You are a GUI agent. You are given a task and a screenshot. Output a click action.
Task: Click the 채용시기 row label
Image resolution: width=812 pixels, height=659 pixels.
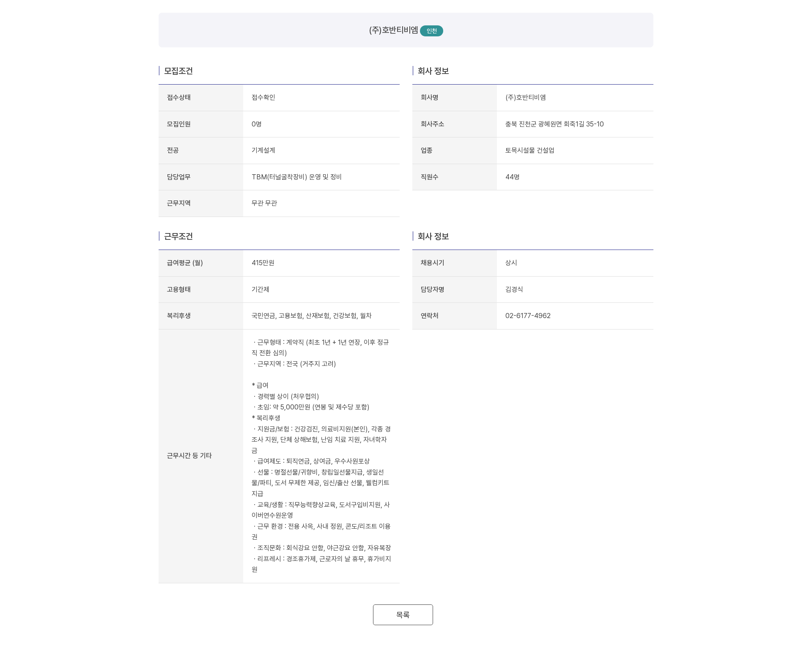pyautogui.click(x=433, y=263)
